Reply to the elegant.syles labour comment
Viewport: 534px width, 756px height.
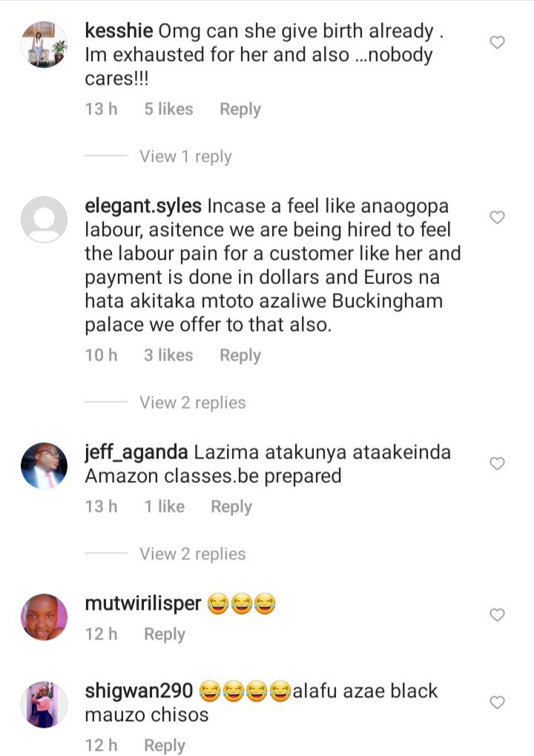[x=240, y=355]
